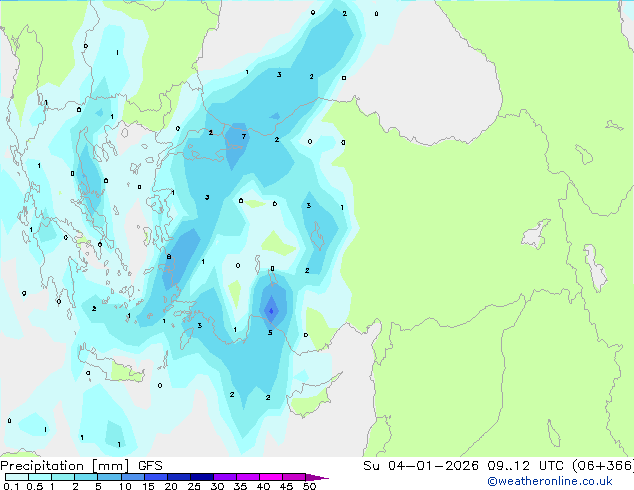Click the legend label '0.1'
Screen dimensions: 634x490
[11, 486]
